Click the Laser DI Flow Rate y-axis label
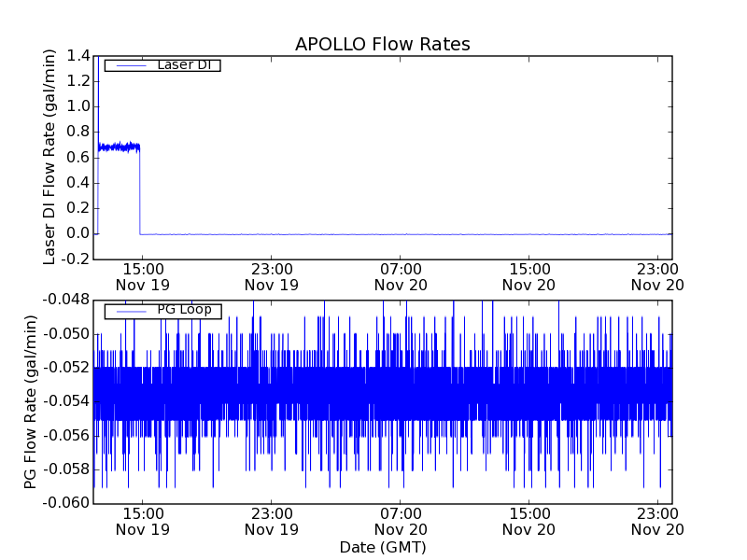 pos(50,157)
